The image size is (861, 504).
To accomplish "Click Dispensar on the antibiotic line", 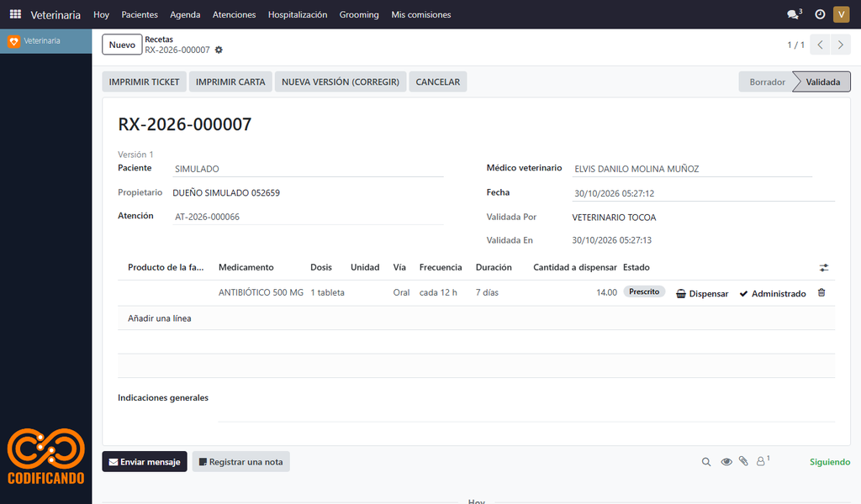I will 702,293.
